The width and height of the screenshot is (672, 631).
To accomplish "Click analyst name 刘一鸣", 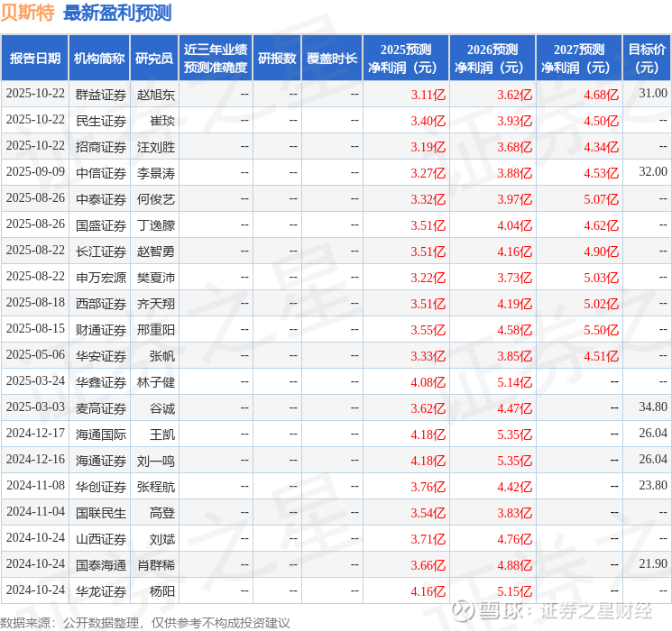I will pyautogui.click(x=156, y=461).
